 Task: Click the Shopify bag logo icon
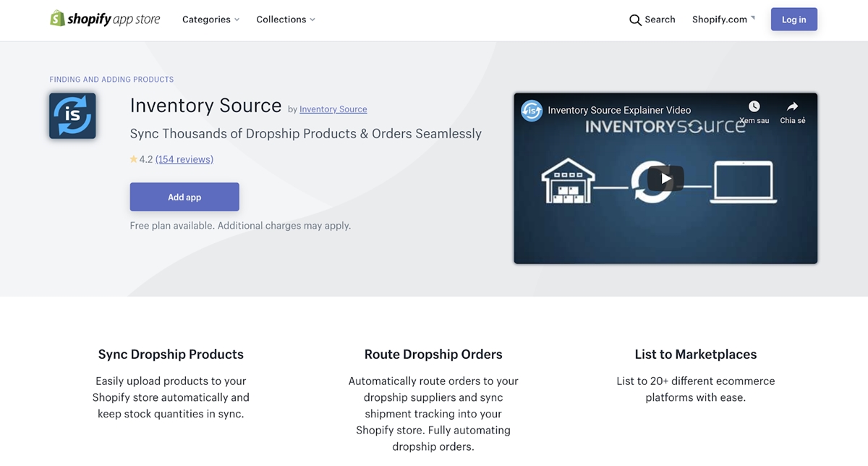click(x=57, y=19)
